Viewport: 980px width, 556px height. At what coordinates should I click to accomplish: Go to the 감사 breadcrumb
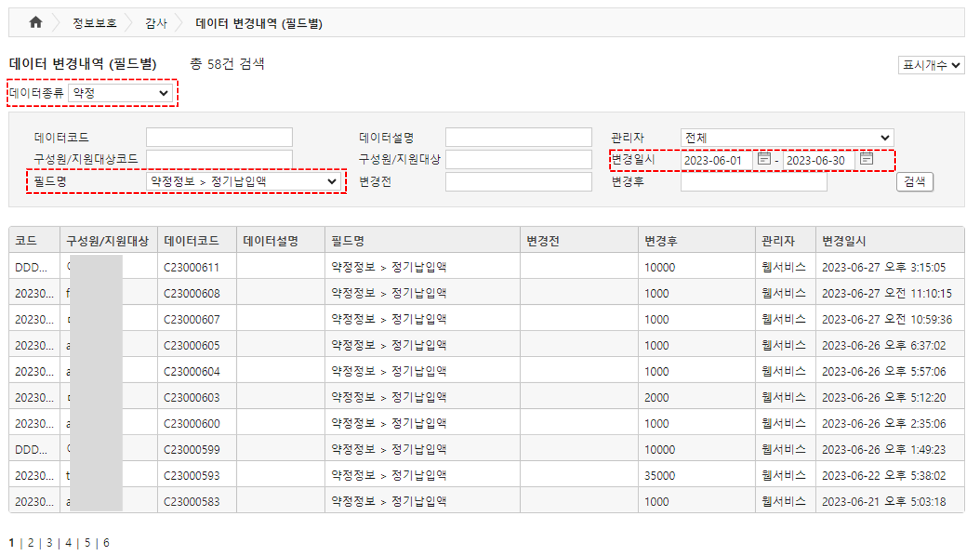pos(156,23)
